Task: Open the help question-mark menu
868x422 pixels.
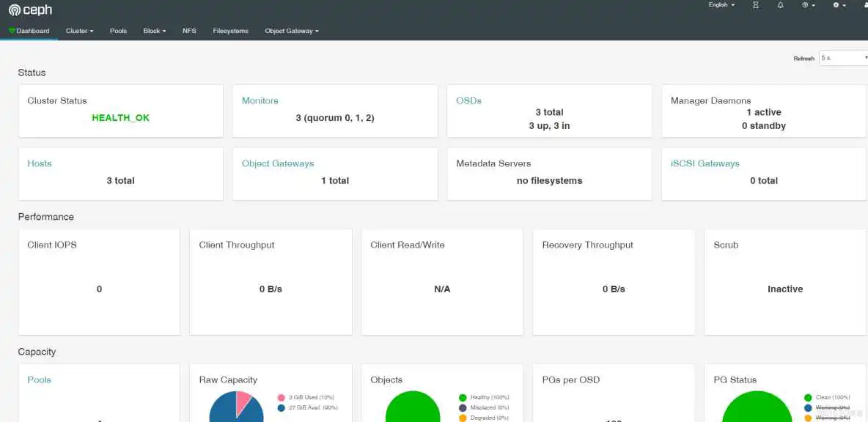Action: [808, 5]
